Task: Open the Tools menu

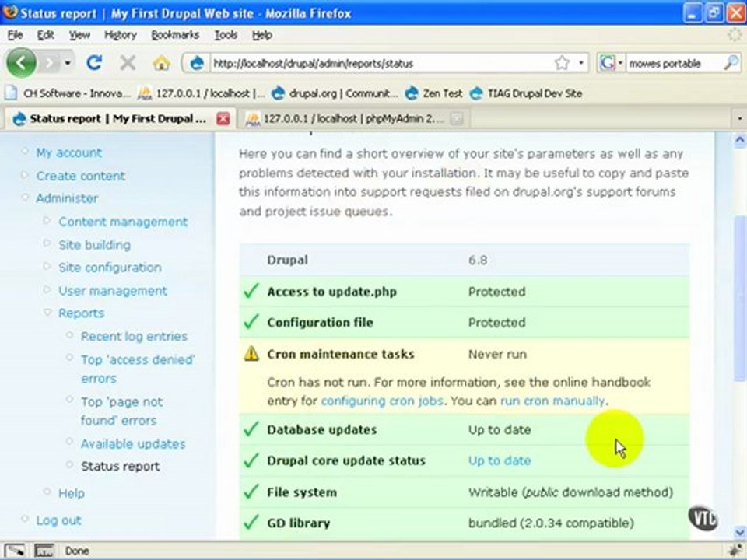Action: tap(226, 35)
